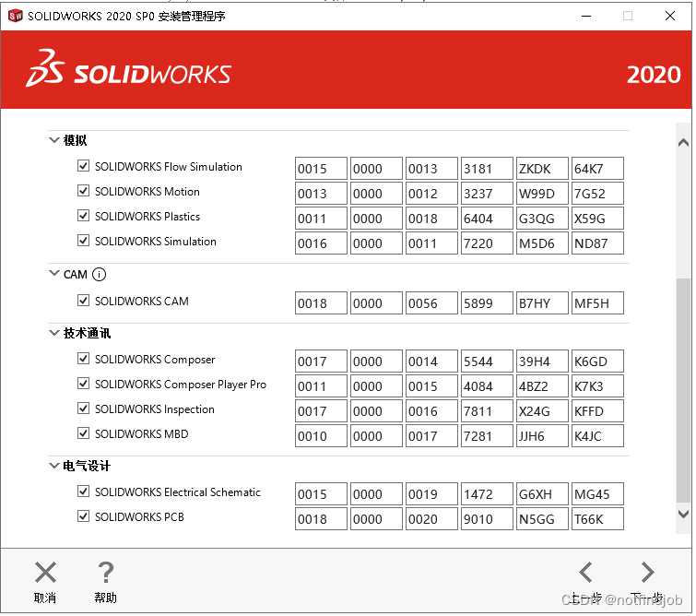Click the SW app icon in title bar
Screen dimensions: 696x616
click(14, 16)
